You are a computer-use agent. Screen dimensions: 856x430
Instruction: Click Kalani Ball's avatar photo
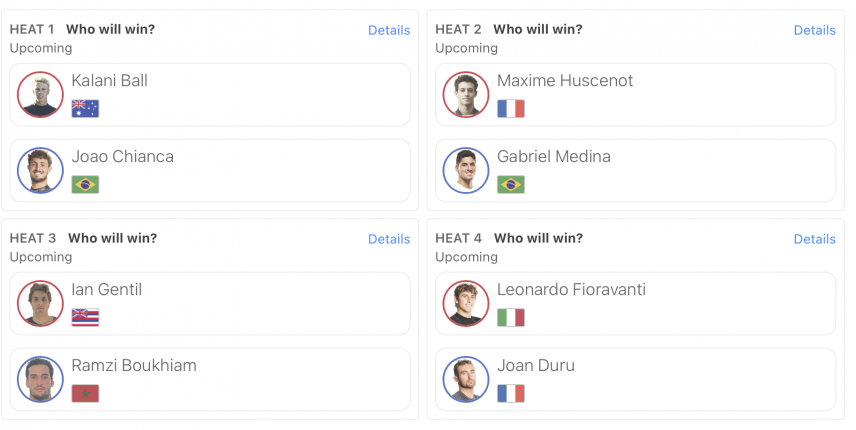click(40, 94)
